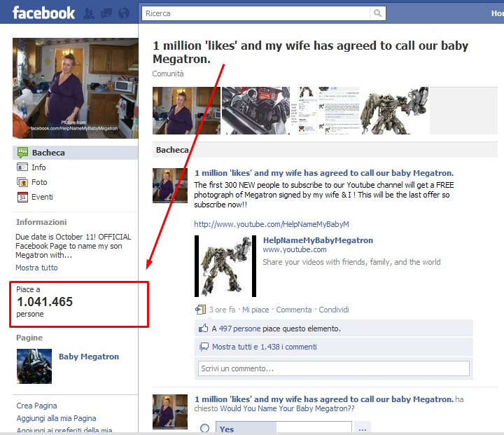The height and width of the screenshot is (435, 504).
Task: Click second post author avatar
Action: [x=170, y=412]
